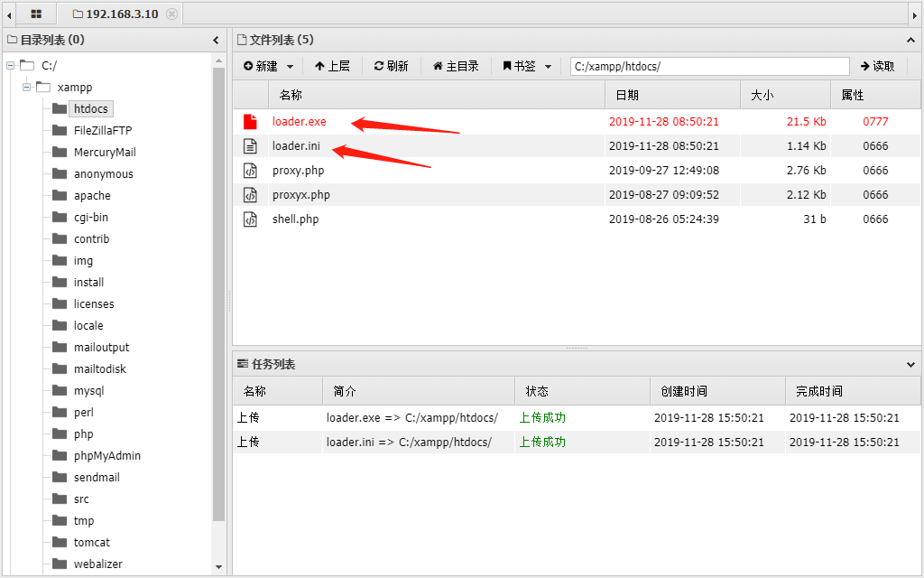Collapse the file list panel
This screenshot has width=924, height=578.
point(910,40)
